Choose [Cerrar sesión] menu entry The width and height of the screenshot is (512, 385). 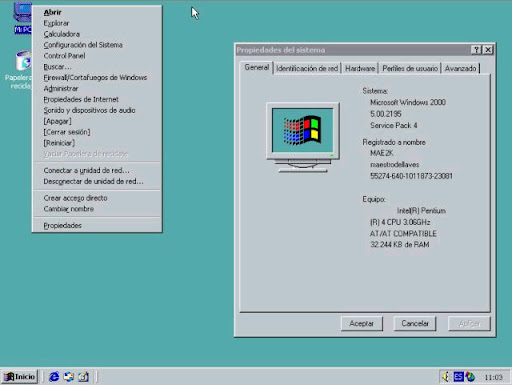click(97, 132)
